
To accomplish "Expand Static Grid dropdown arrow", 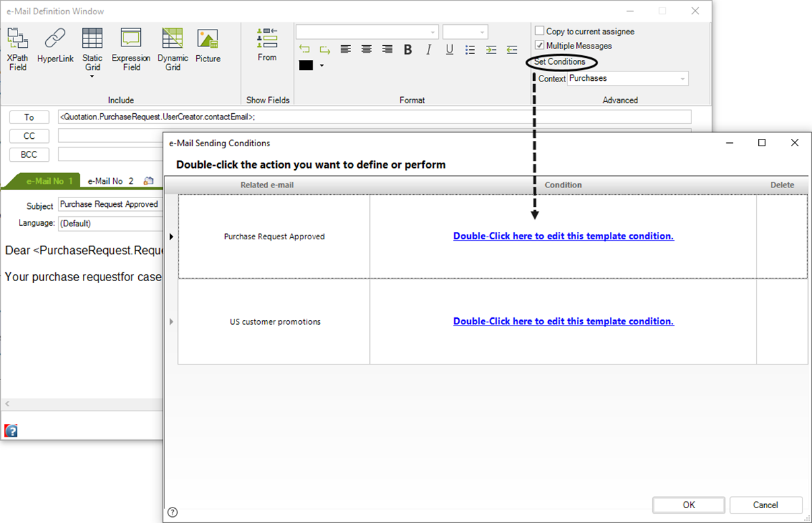I will tap(92, 75).
